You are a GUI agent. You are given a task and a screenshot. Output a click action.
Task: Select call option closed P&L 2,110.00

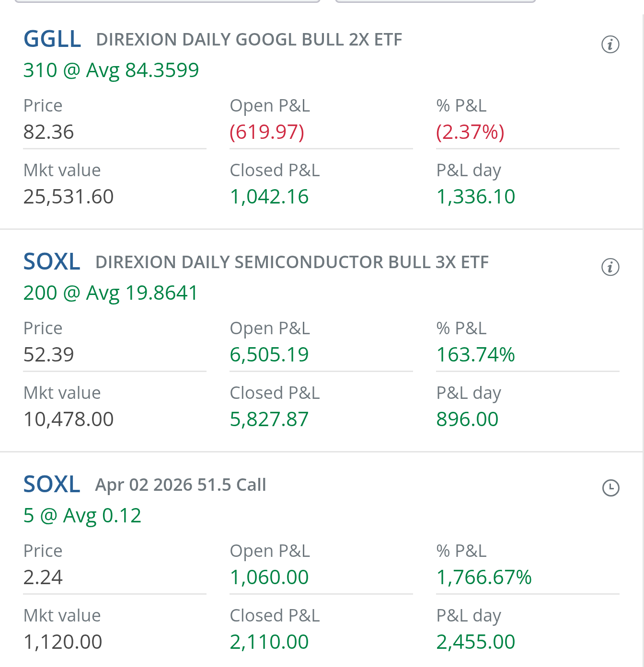tap(269, 642)
